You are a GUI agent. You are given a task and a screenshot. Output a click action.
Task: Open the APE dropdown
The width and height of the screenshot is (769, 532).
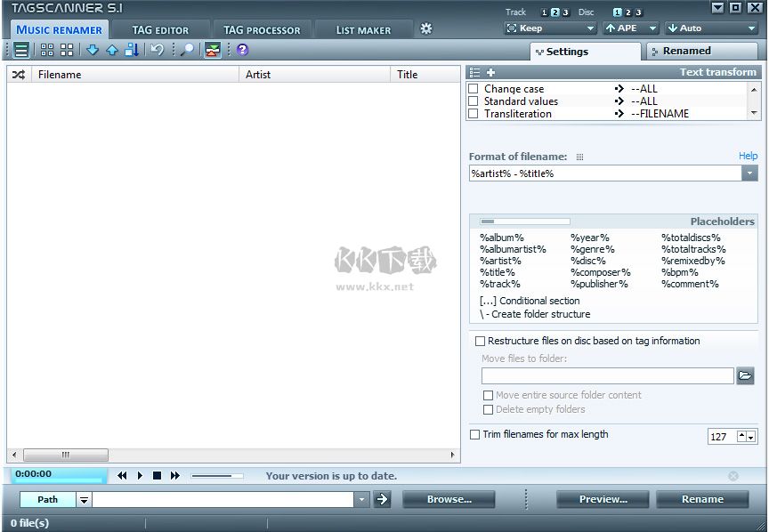[652, 28]
